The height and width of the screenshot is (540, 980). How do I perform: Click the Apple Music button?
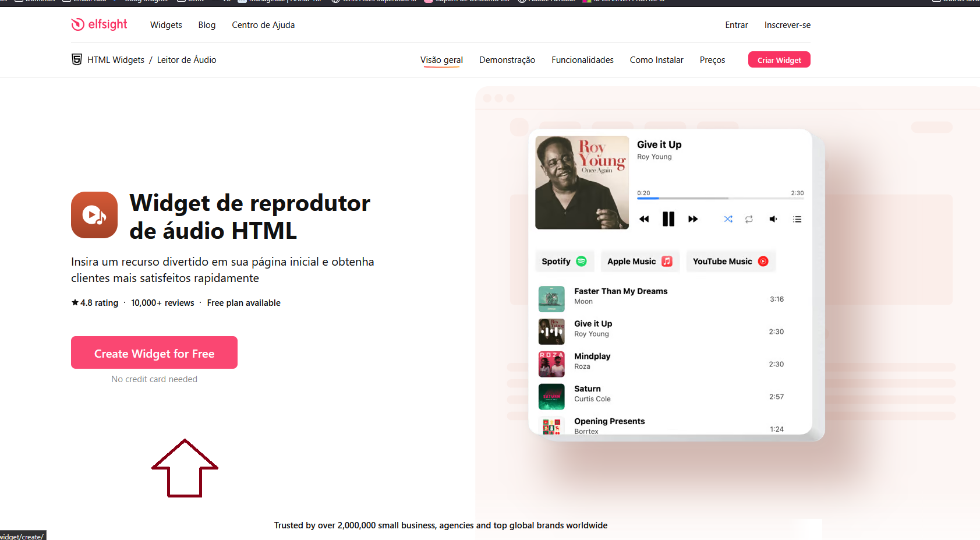coord(640,261)
